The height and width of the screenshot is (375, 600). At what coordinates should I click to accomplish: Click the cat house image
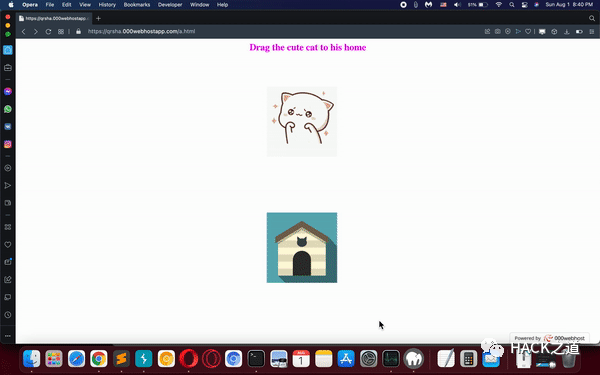[x=302, y=248]
